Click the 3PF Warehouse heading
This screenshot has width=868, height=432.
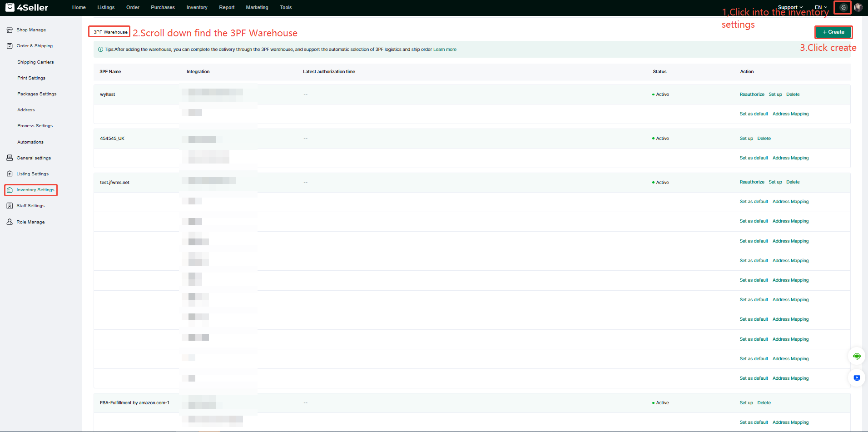tap(110, 32)
